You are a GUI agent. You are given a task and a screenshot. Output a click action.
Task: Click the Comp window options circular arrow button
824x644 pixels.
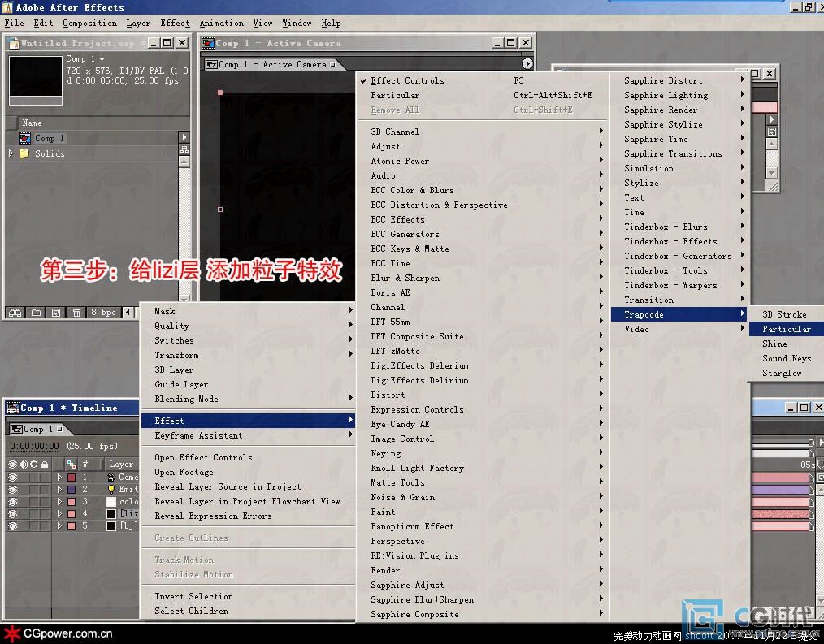[527, 63]
